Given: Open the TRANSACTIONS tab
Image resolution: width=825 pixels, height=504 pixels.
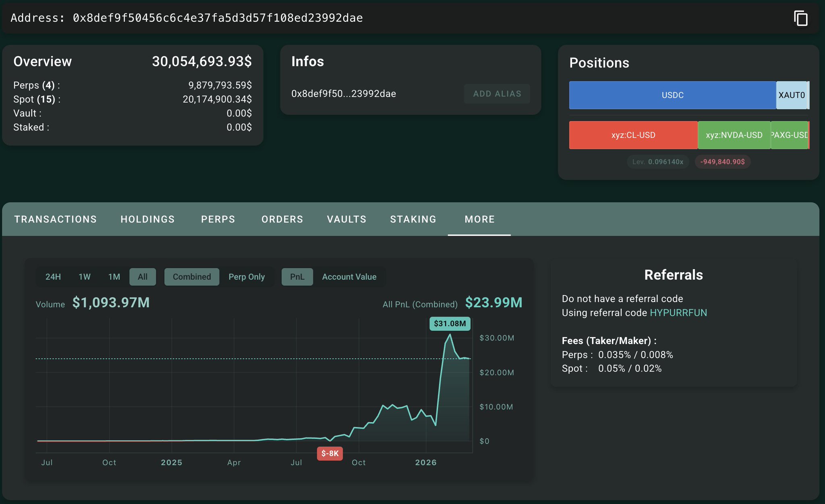Looking at the screenshot, I should click(56, 219).
